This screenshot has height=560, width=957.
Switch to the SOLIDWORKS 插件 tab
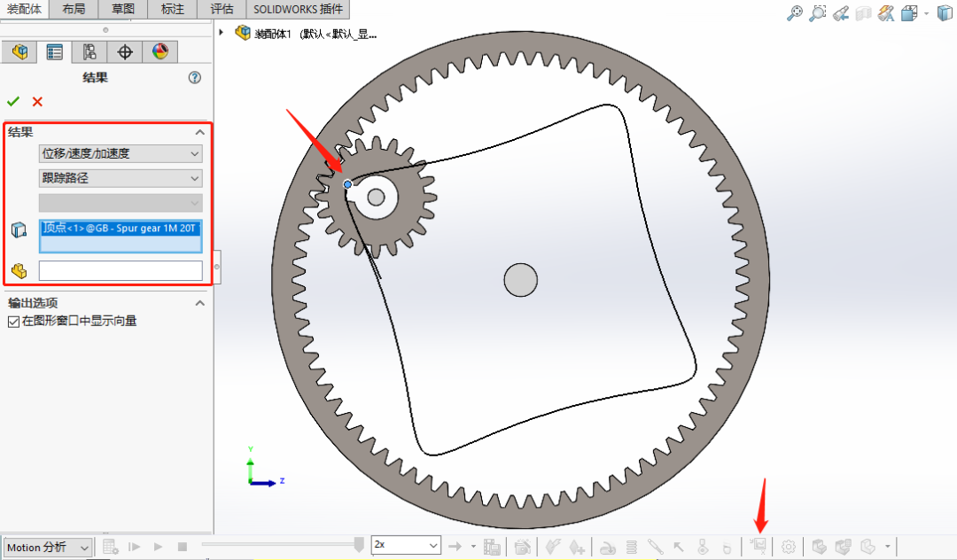coord(297,10)
